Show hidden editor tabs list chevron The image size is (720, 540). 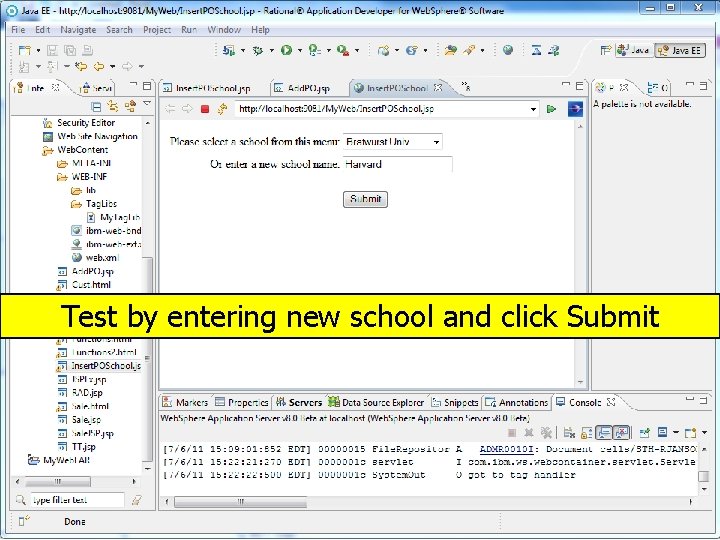click(x=466, y=86)
